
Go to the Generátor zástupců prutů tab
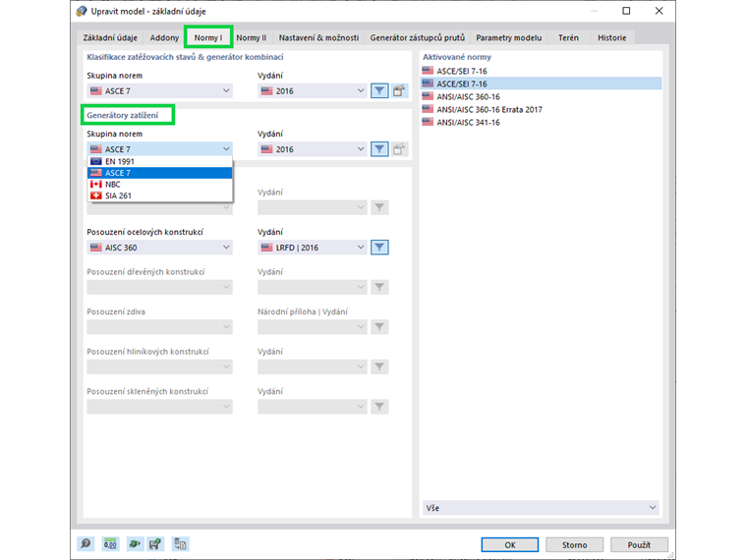point(418,37)
